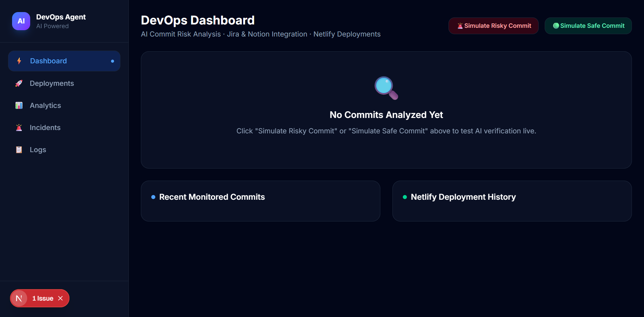Click the AI Commit Risk Analysis subtitle
The image size is (644, 317).
[x=261, y=34]
